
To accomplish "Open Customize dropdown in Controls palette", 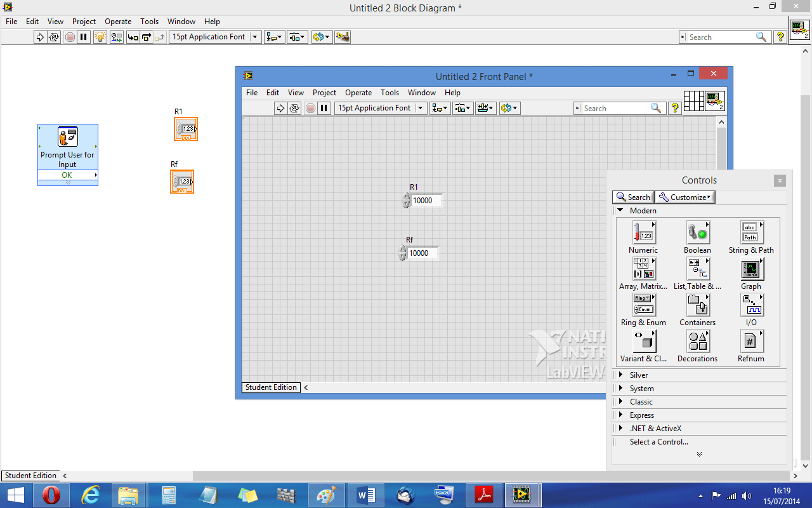I will point(685,197).
